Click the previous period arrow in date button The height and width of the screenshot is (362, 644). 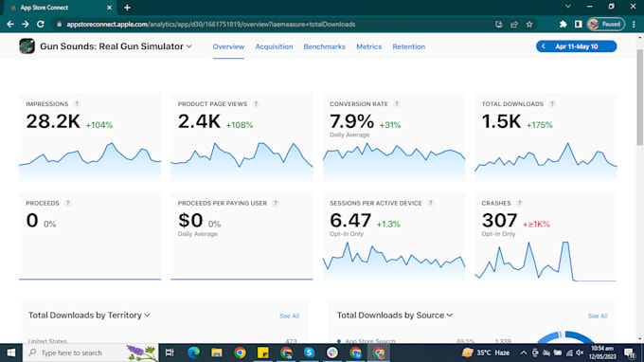[x=544, y=46]
